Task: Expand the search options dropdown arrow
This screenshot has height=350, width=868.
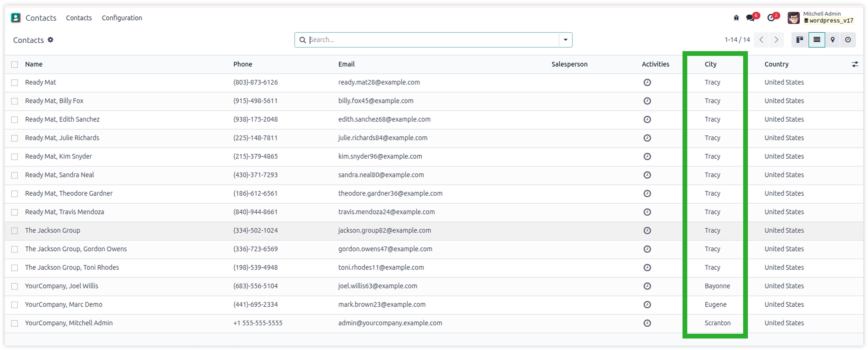Action: (565, 40)
